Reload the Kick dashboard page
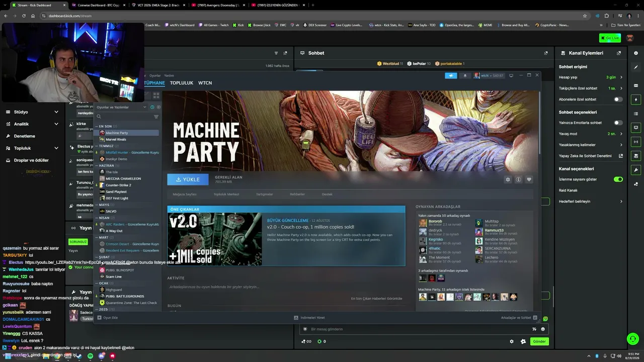644x362 pixels. pyautogui.click(x=24, y=16)
